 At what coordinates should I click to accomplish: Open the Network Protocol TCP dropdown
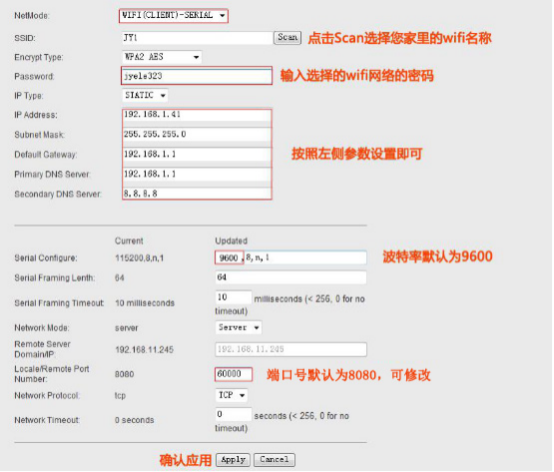point(231,395)
